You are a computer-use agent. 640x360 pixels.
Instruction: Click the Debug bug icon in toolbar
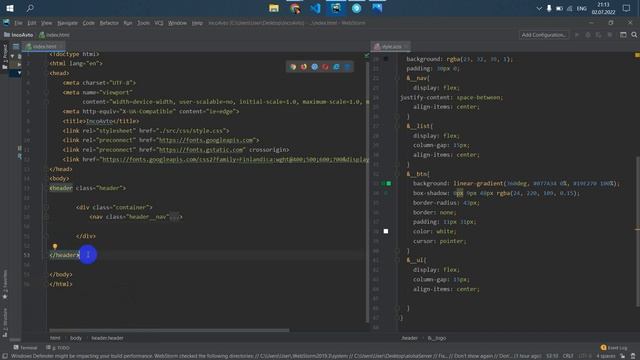588,35
